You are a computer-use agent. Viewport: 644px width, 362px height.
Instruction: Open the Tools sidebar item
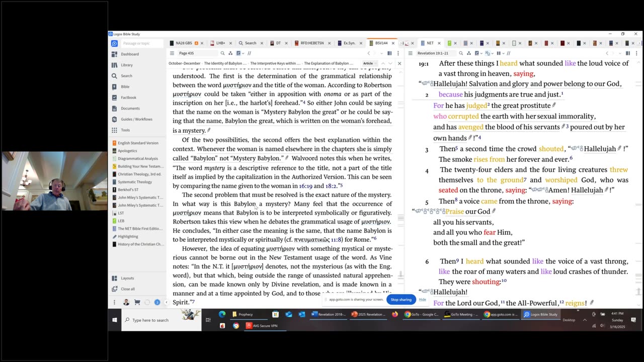125,130
